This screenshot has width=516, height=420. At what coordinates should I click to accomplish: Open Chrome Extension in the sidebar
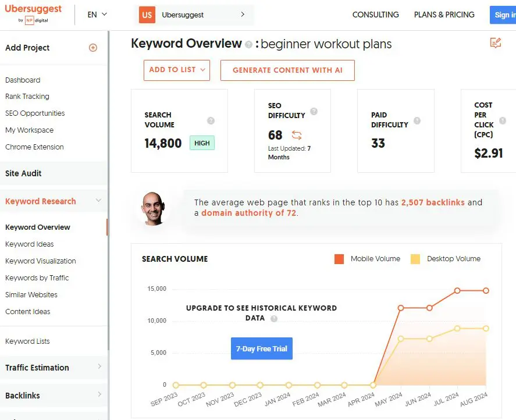34,147
